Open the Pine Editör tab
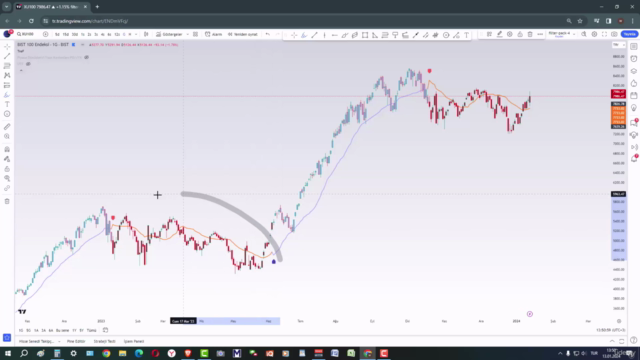 click(x=76, y=341)
